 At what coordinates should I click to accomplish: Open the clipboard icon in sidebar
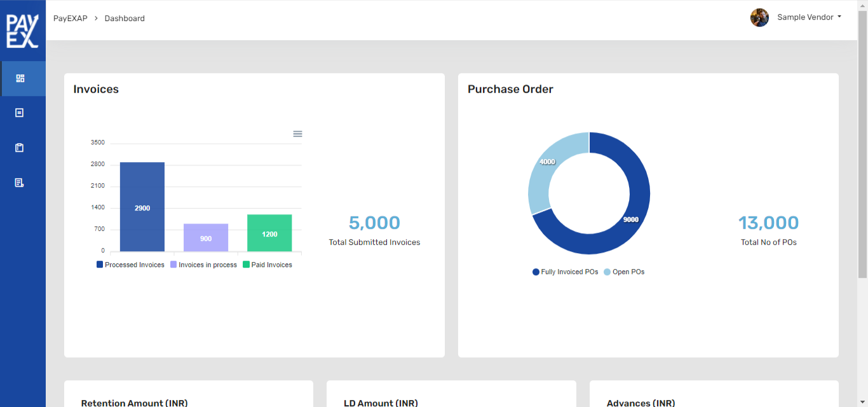pyautogui.click(x=20, y=148)
